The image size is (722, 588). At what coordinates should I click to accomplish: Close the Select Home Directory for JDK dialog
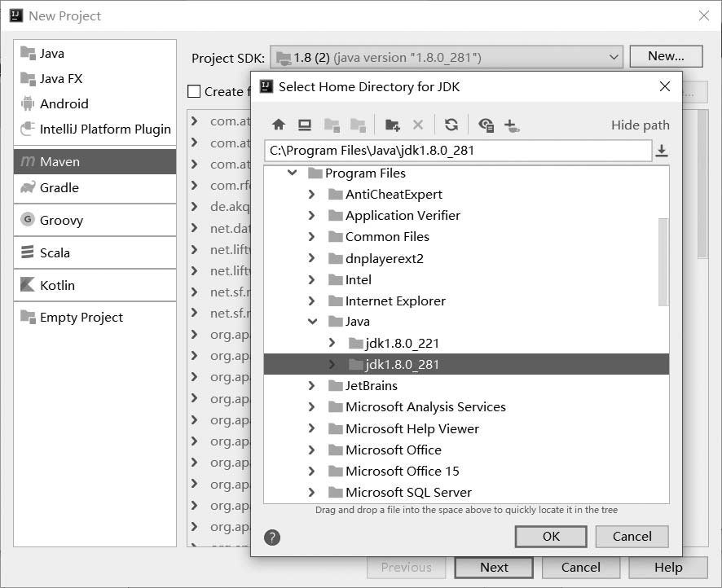coord(664,86)
